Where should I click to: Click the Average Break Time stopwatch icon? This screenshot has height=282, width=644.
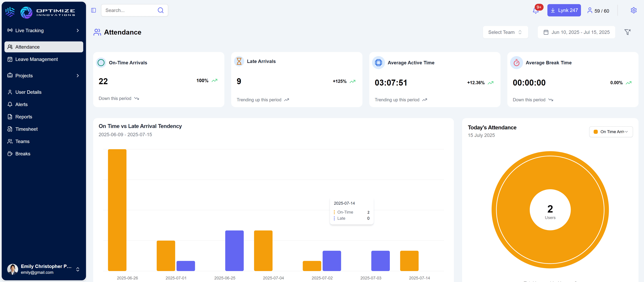[516, 63]
